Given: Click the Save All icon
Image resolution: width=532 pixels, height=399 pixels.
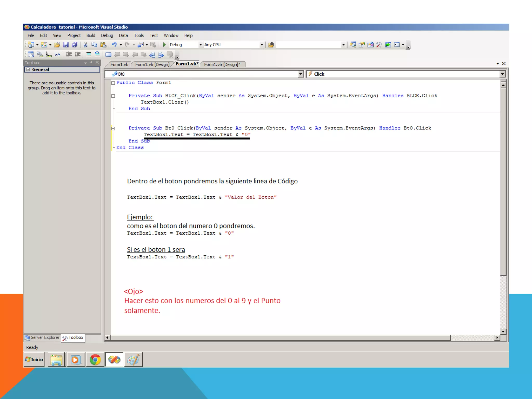Looking at the screenshot, I should [x=75, y=45].
